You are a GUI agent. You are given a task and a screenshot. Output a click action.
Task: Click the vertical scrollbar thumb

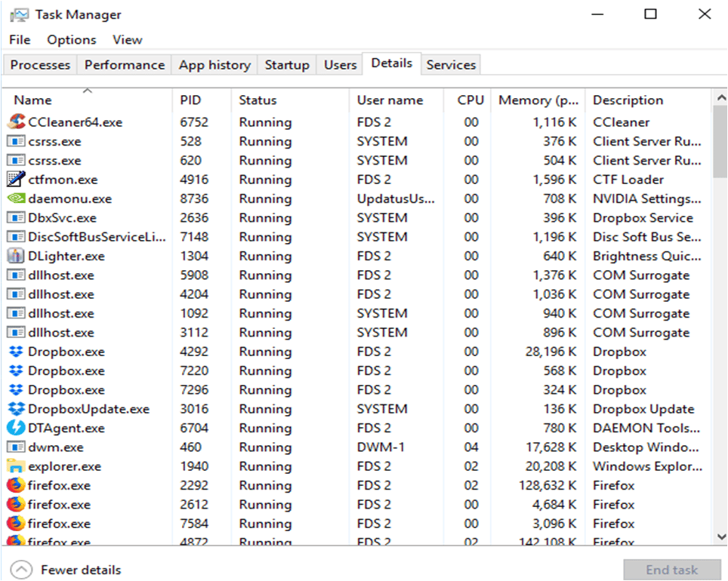point(720,141)
